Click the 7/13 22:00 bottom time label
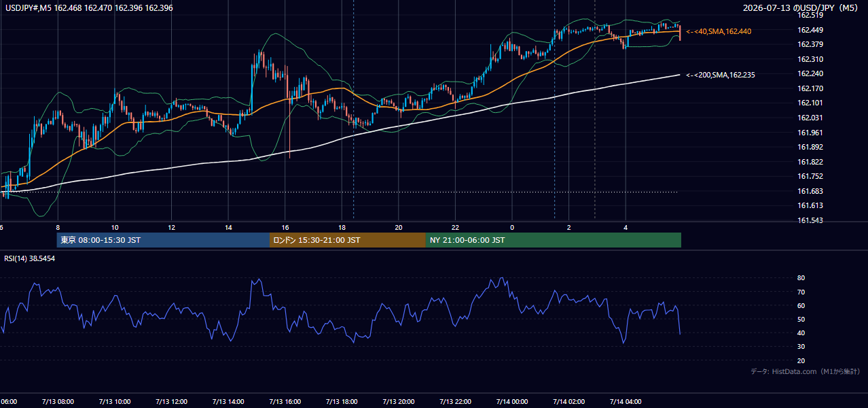This screenshot has height=408, width=868. coord(455,401)
